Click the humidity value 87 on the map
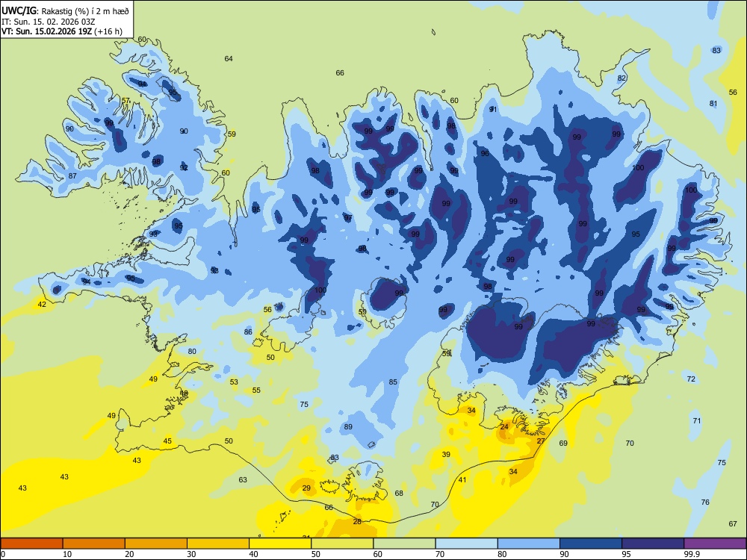 pyautogui.click(x=72, y=175)
